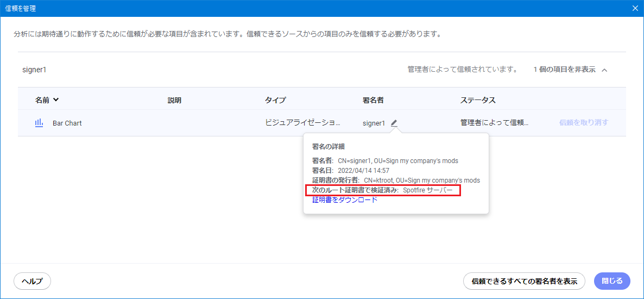This screenshot has width=644, height=299.
Task: Select the Bar Chart row name
Action: 67,123
